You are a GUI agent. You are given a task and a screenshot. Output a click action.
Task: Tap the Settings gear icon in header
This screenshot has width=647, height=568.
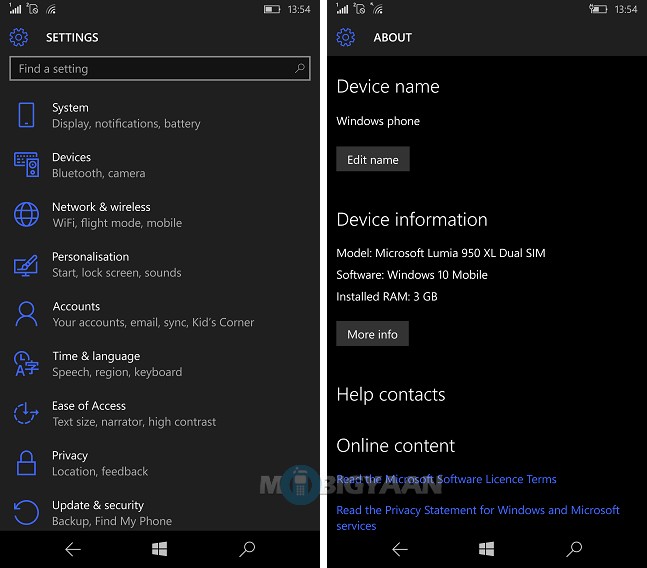click(19, 37)
